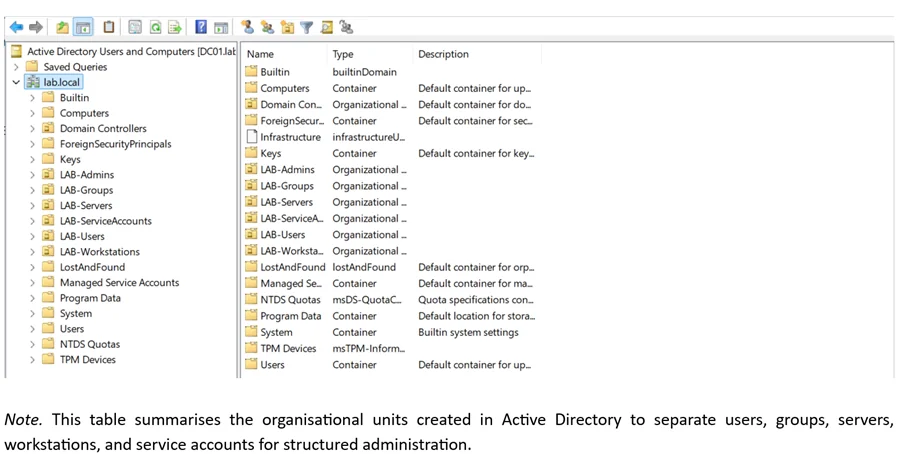Image resolution: width=903 pixels, height=454 pixels.
Task: Expand Builtin in the tree
Action: pos(32,97)
